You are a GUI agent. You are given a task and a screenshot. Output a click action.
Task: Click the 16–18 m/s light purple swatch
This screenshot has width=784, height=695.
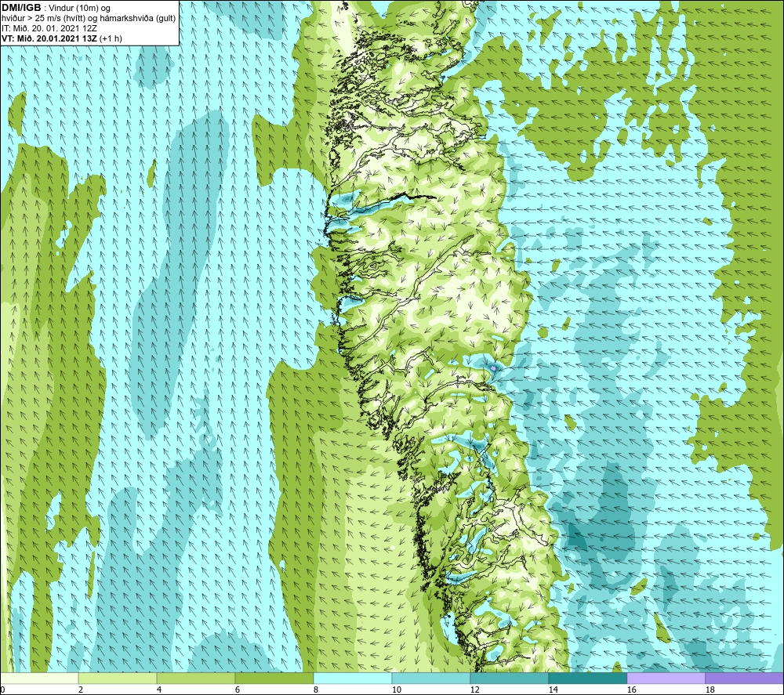[666, 678]
